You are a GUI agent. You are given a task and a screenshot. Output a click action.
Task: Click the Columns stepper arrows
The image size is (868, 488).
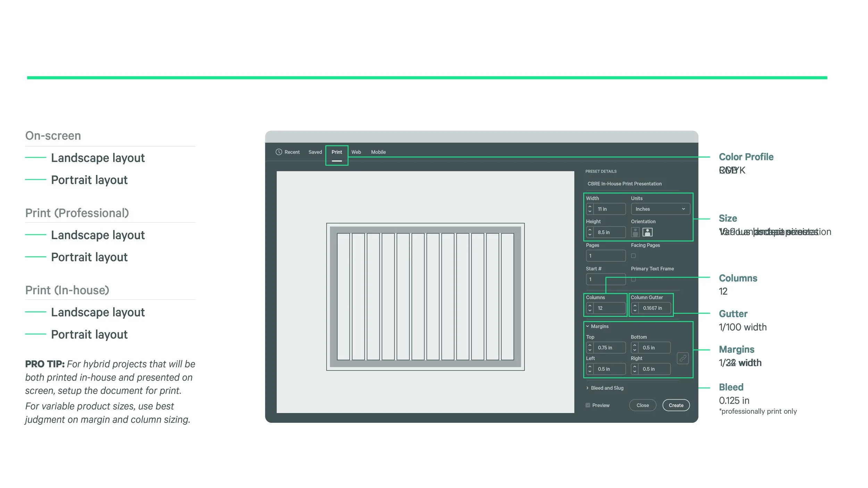point(590,308)
